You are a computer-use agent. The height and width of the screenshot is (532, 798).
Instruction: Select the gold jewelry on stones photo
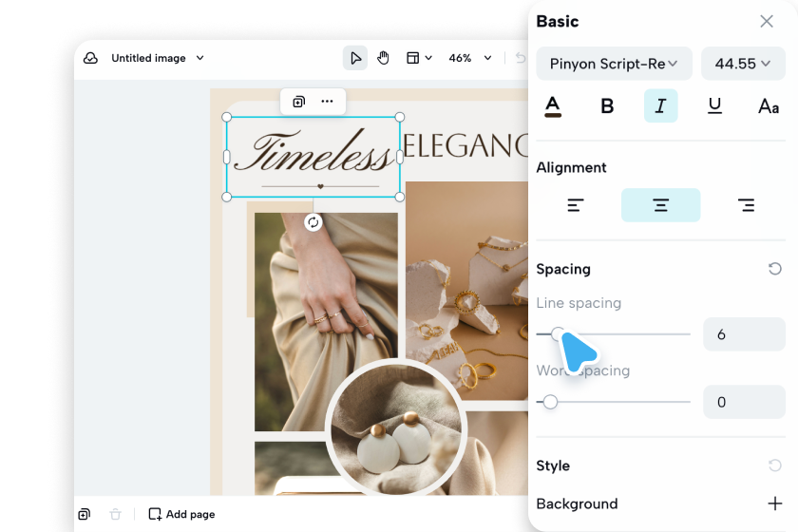point(466,290)
